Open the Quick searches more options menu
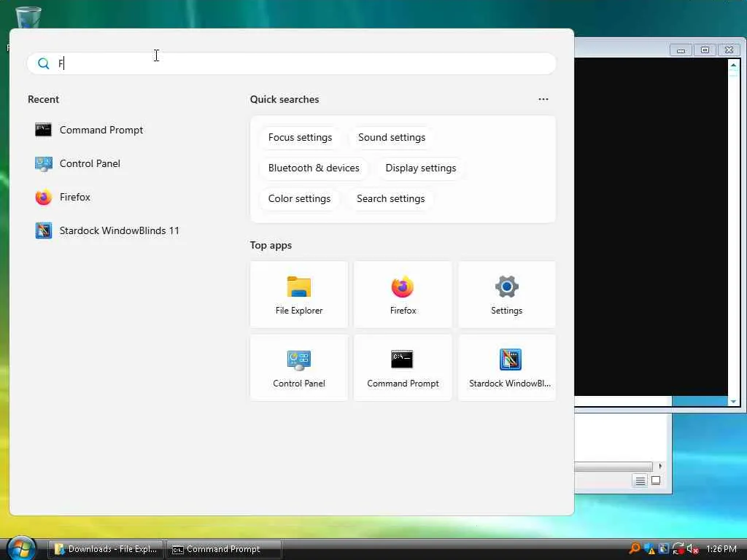This screenshot has width=747, height=560. [x=543, y=99]
